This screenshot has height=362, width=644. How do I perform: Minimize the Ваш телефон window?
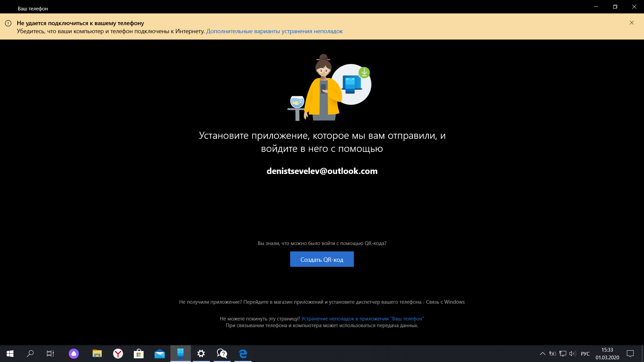pyautogui.click(x=596, y=7)
